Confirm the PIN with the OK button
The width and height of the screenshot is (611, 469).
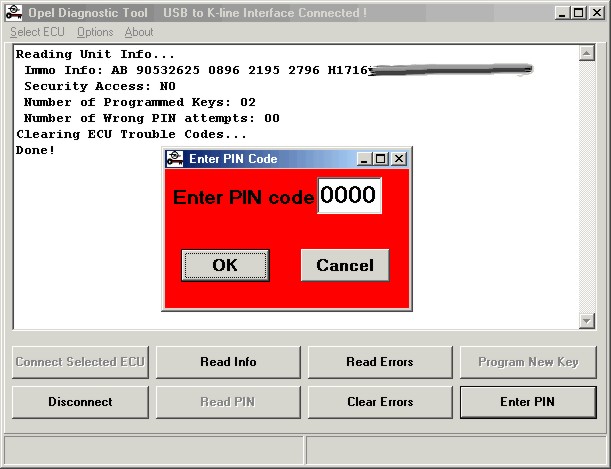click(x=225, y=265)
